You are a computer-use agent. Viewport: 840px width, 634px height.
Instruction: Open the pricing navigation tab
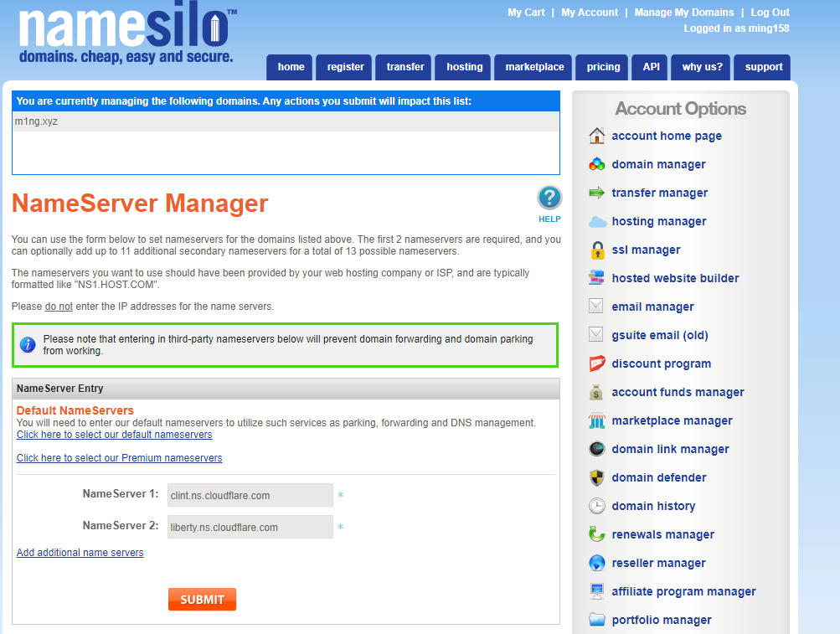(603, 67)
